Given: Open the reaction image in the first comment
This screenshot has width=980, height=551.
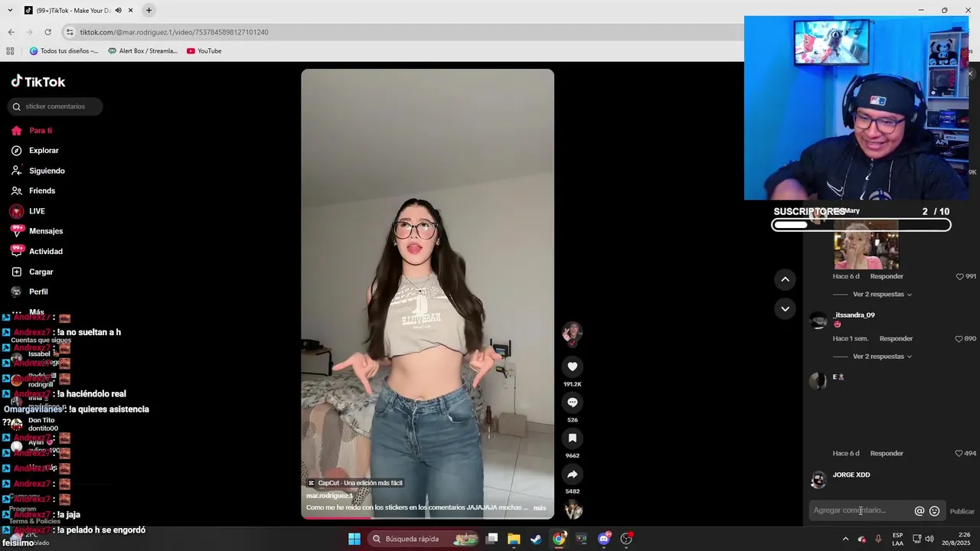Looking at the screenshot, I should [x=866, y=246].
